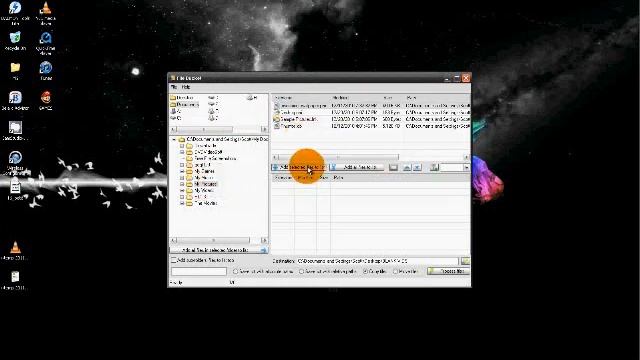Open the Help menu
The width and height of the screenshot is (640, 360).
[x=186, y=87]
